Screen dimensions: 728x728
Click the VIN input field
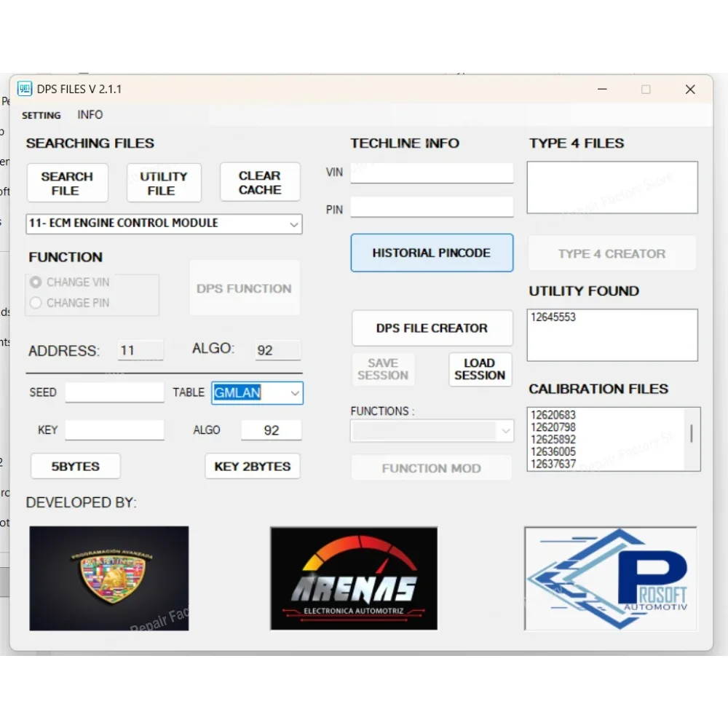[432, 173]
